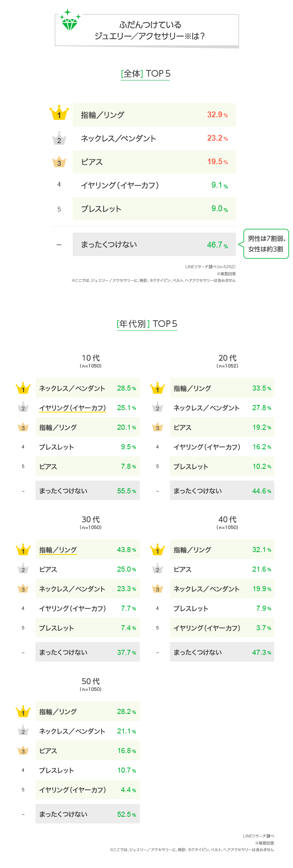Open the underlined イヤリング(イヤーカフ) link in 10代
Image resolution: width=293 pixels, height=868 pixels.
(72, 408)
